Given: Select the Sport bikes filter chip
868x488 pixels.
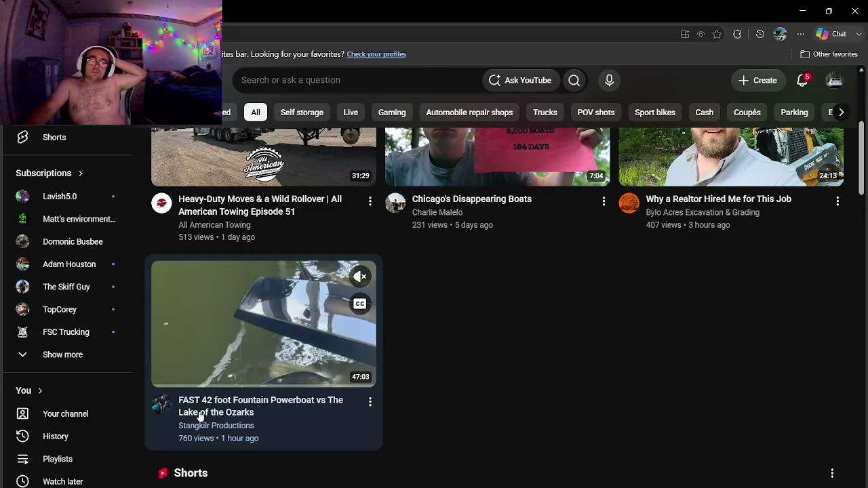Looking at the screenshot, I should pos(655,113).
